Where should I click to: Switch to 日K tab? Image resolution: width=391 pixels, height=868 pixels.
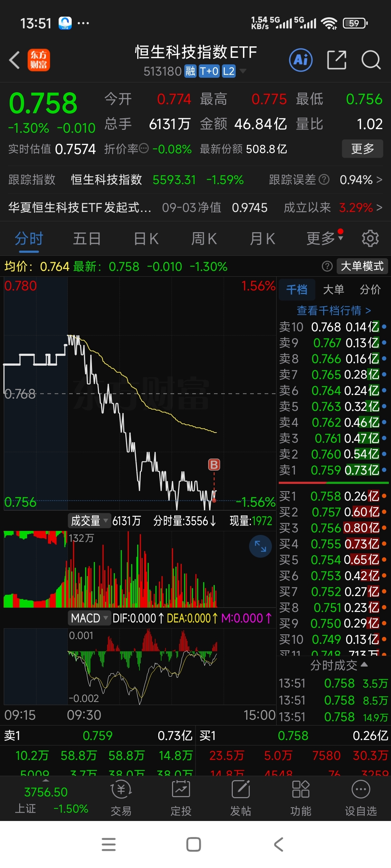[x=146, y=239]
